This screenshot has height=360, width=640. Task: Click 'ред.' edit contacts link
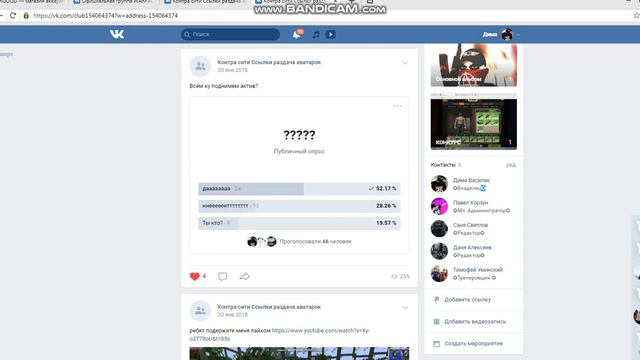pyautogui.click(x=511, y=165)
